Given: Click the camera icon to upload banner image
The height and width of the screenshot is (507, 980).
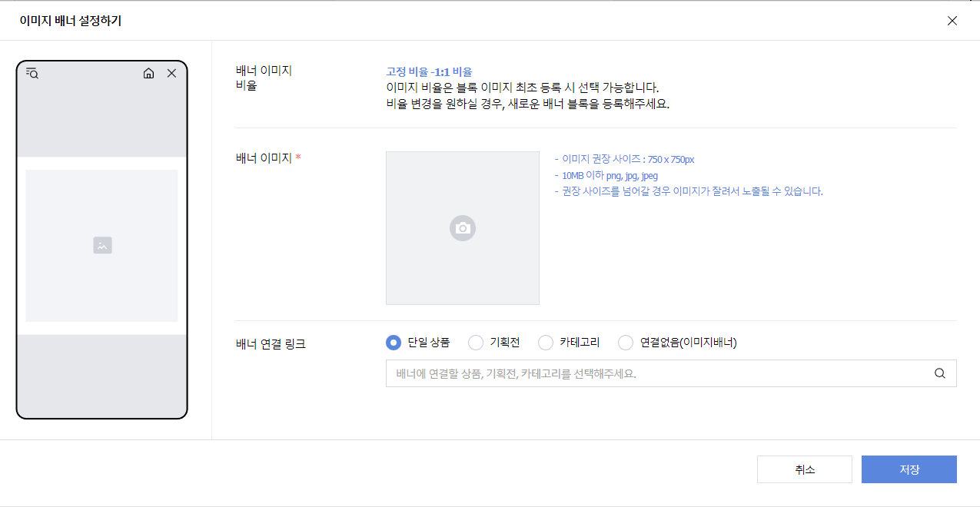Looking at the screenshot, I should [x=463, y=228].
